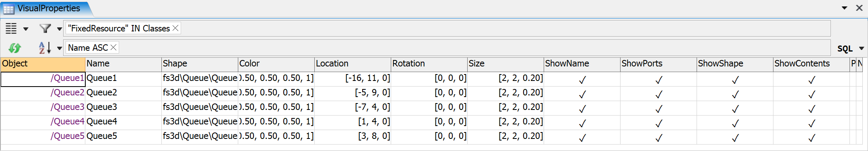The width and height of the screenshot is (868, 151).
Task: Click the column configuration list icon
Action: (x=11, y=29)
